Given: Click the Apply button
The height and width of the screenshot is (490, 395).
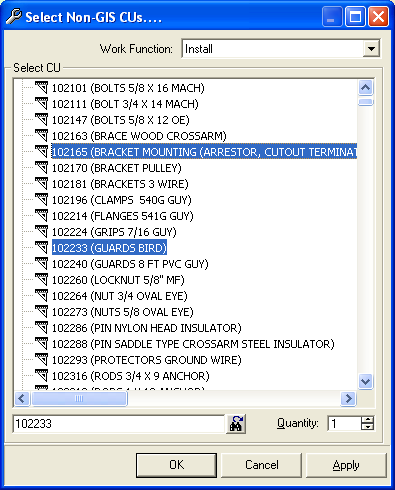Looking at the screenshot, I should pyautogui.click(x=346, y=465).
